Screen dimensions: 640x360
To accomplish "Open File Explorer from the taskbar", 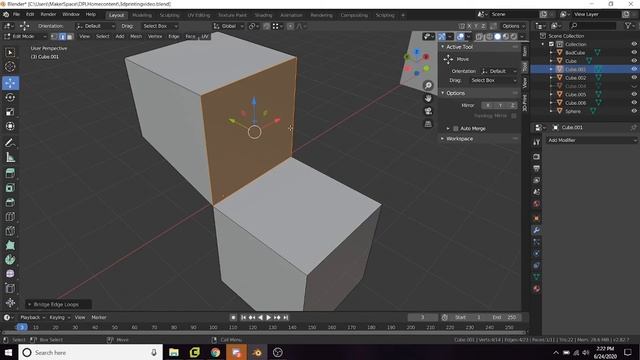I will click(x=173, y=352).
